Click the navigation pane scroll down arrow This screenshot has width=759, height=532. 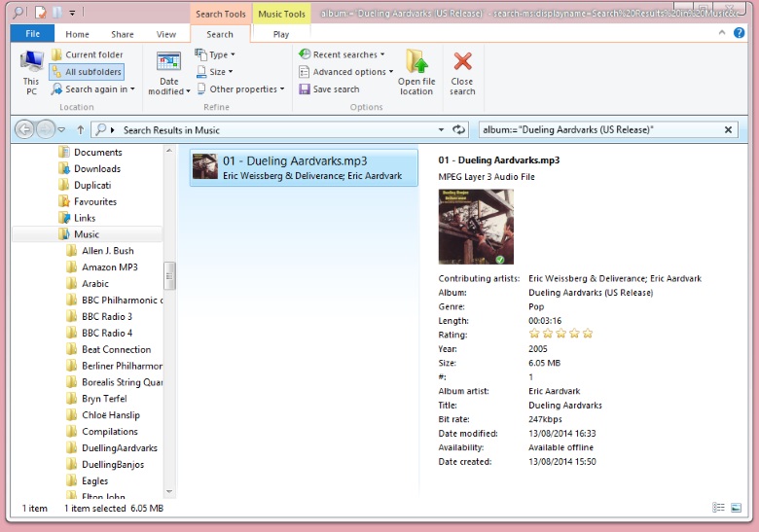point(169,492)
